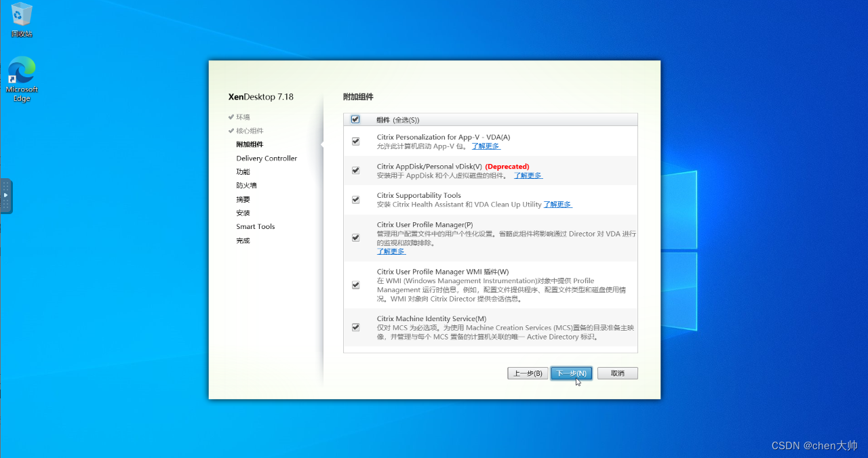Uncheck Citrix Machine Identity Service checkbox

coord(355,327)
